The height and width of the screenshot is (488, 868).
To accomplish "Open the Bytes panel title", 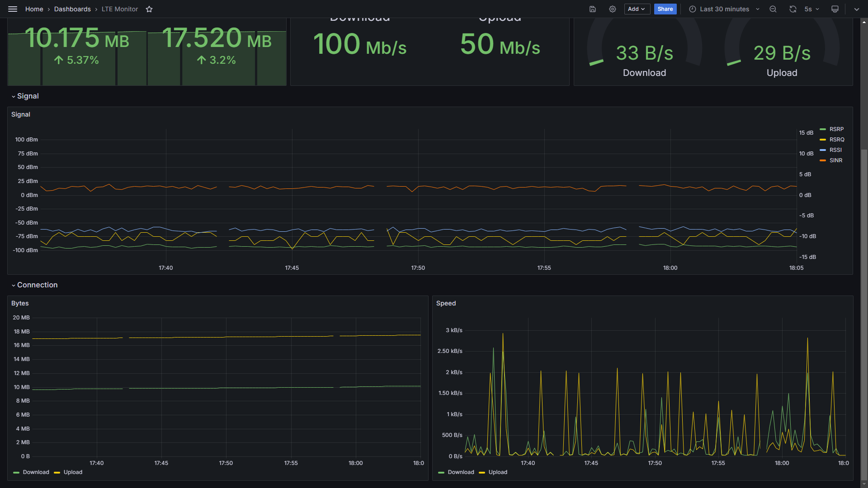I will (20, 303).
